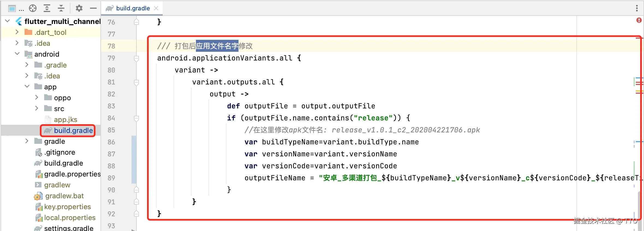Image resolution: width=644 pixels, height=231 pixels.
Task: Open the highlighted app build.gradle file
Action: click(73, 130)
